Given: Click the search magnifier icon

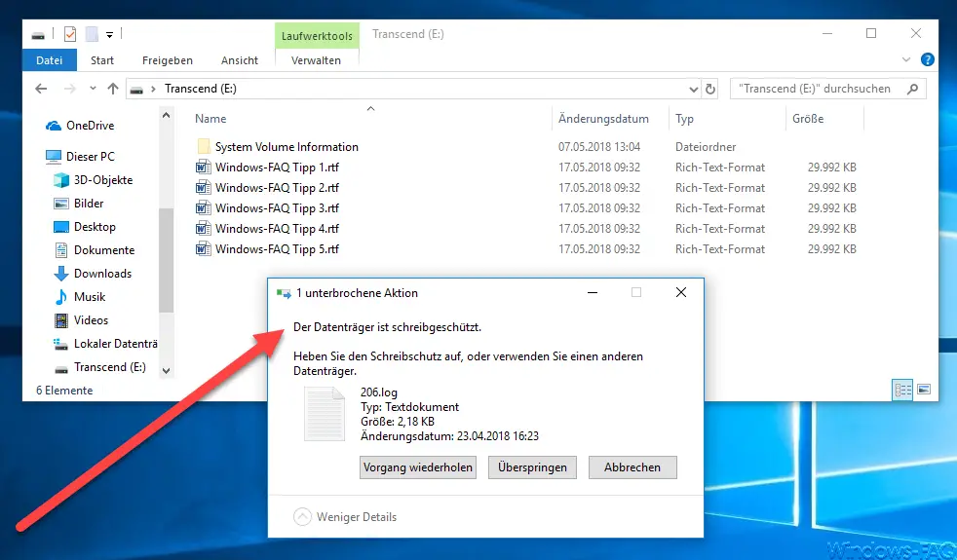Looking at the screenshot, I should tap(913, 89).
